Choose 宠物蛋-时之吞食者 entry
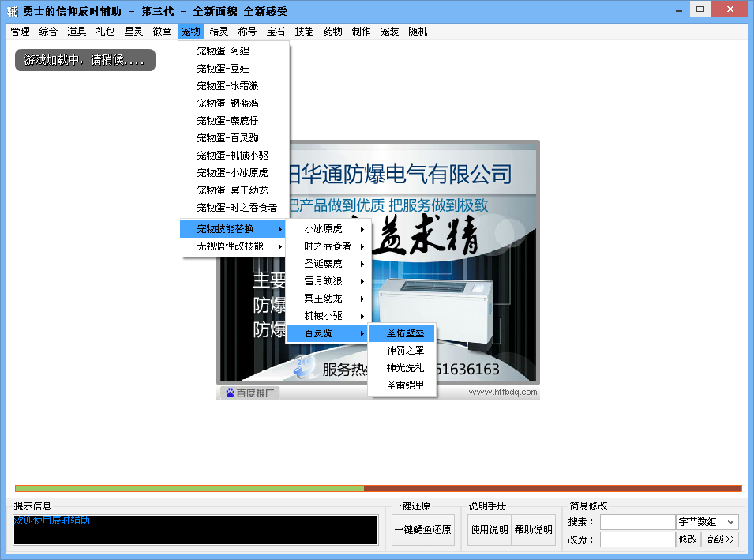 pyautogui.click(x=234, y=207)
